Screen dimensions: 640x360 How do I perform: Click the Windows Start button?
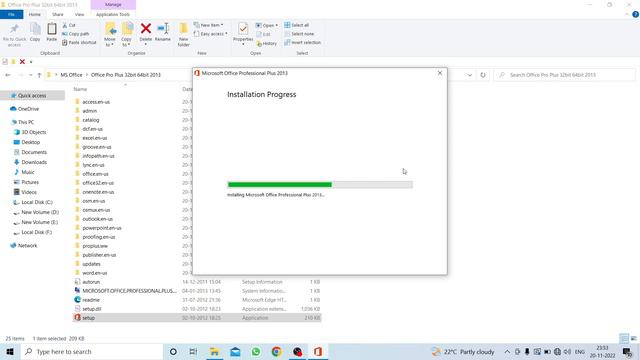10,351
